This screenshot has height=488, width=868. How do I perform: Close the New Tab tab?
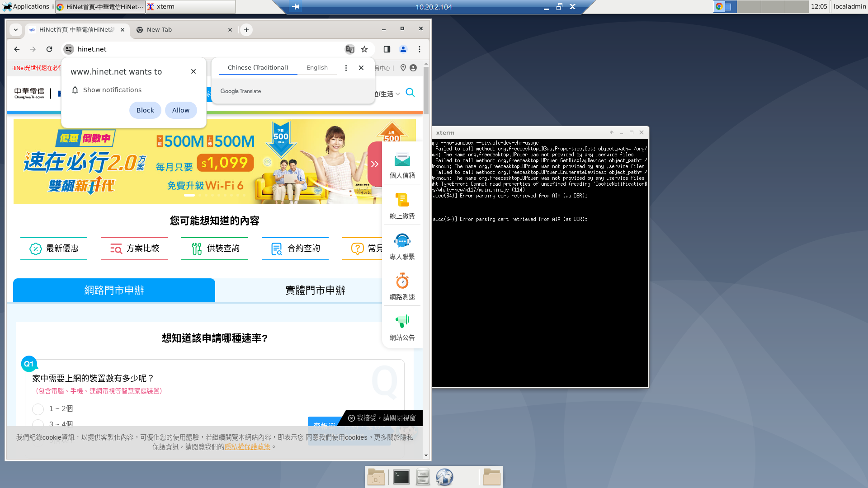click(230, 30)
